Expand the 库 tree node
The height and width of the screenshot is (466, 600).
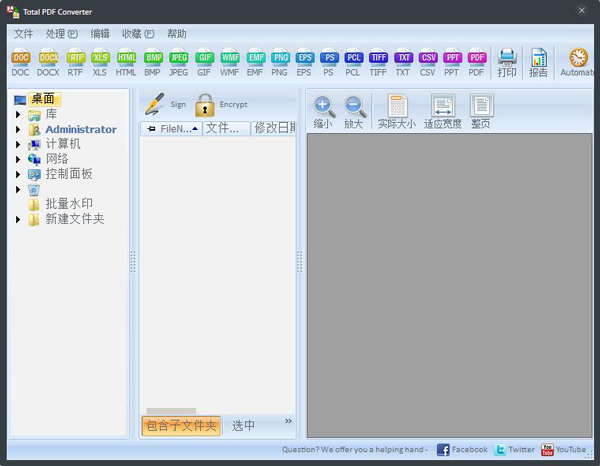[x=18, y=114]
